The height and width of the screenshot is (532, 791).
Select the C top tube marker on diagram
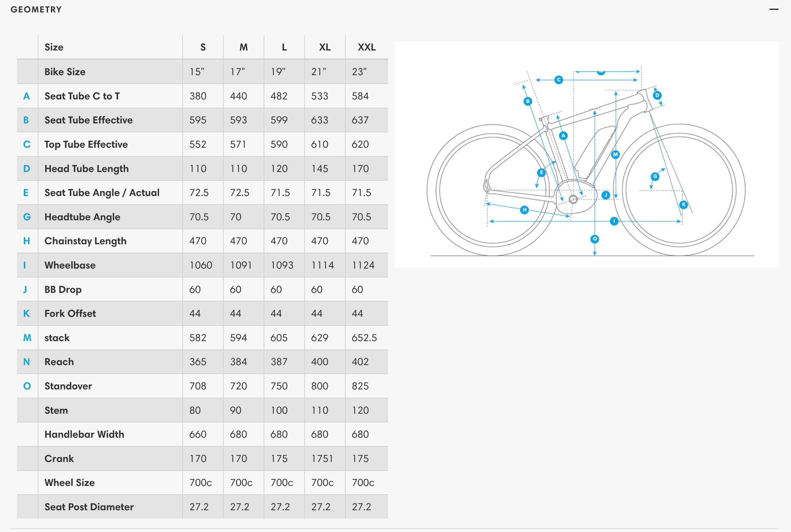pos(558,80)
